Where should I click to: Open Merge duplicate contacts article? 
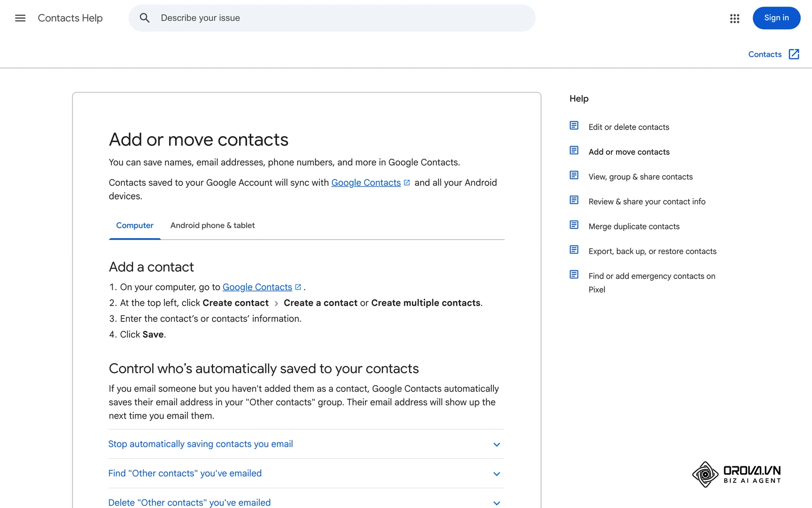(634, 227)
